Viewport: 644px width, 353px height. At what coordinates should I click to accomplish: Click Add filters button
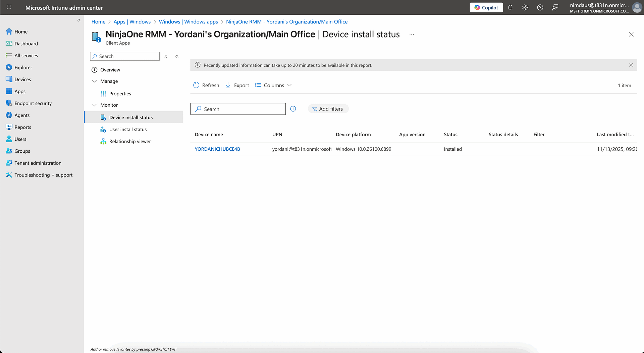coord(328,109)
